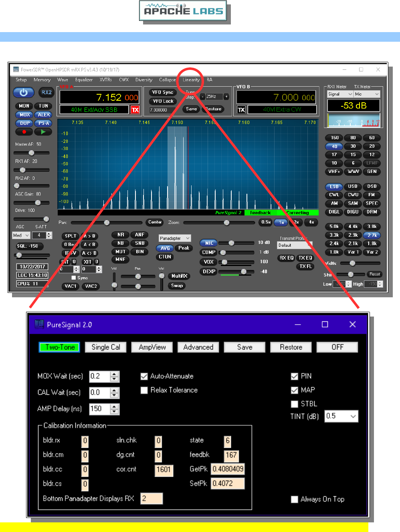The height and width of the screenshot is (532, 400).
Task: Click the Single Cal button
Action: pos(106,347)
